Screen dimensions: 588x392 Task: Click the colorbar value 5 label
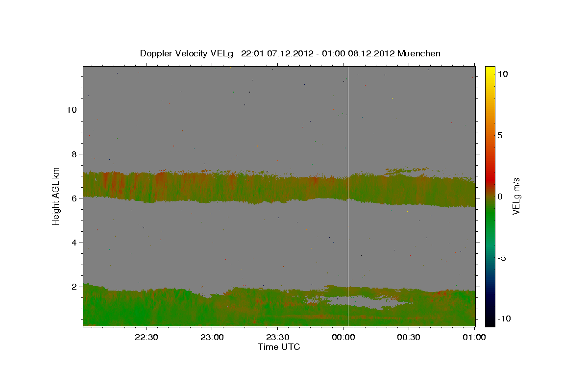500,135
